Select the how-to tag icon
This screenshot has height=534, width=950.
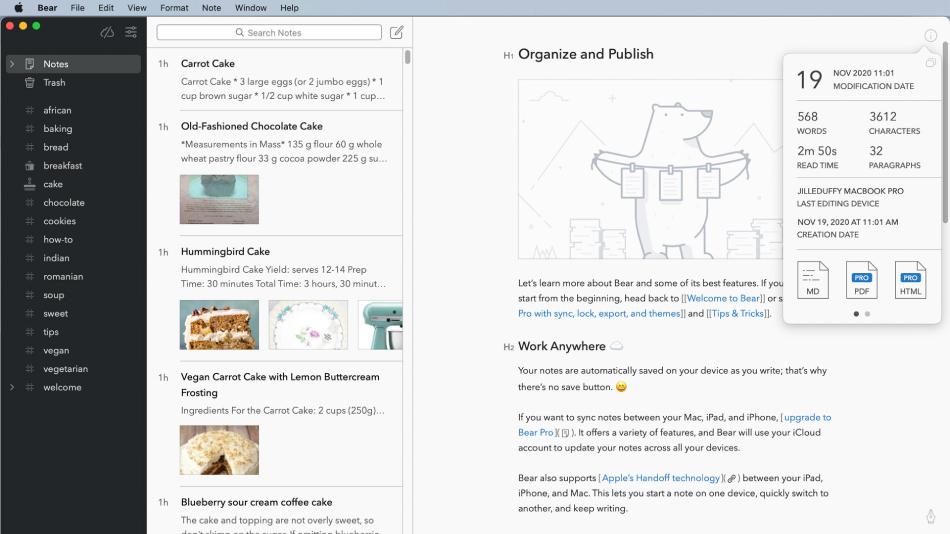pyautogui.click(x=29, y=239)
